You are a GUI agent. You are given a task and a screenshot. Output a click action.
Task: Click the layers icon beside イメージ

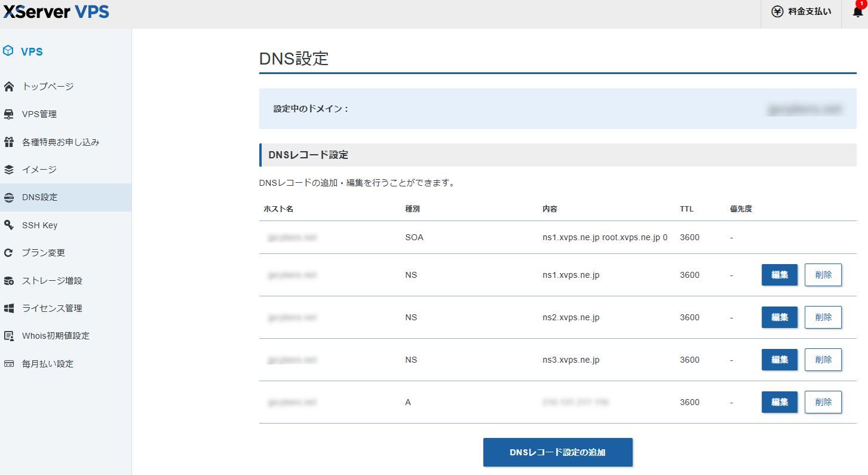(x=9, y=170)
